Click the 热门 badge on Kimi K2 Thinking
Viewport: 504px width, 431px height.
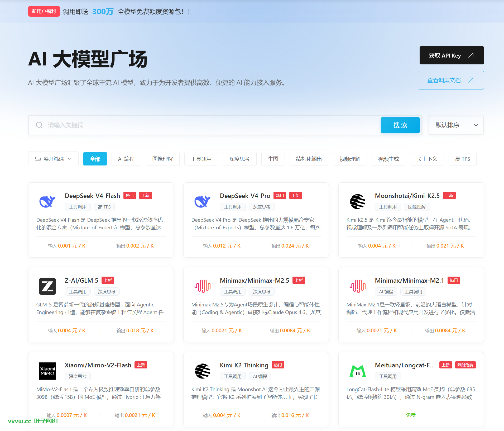[x=278, y=365]
